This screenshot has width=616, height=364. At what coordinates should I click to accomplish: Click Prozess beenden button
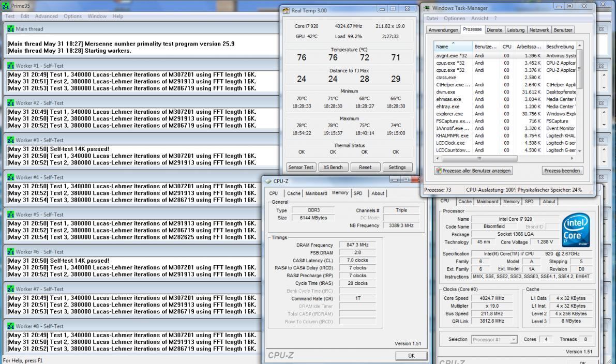[562, 171]
